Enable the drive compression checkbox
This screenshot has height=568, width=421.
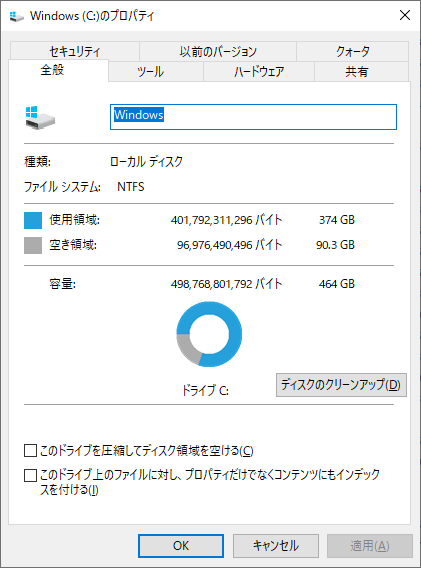pos(30,451)
